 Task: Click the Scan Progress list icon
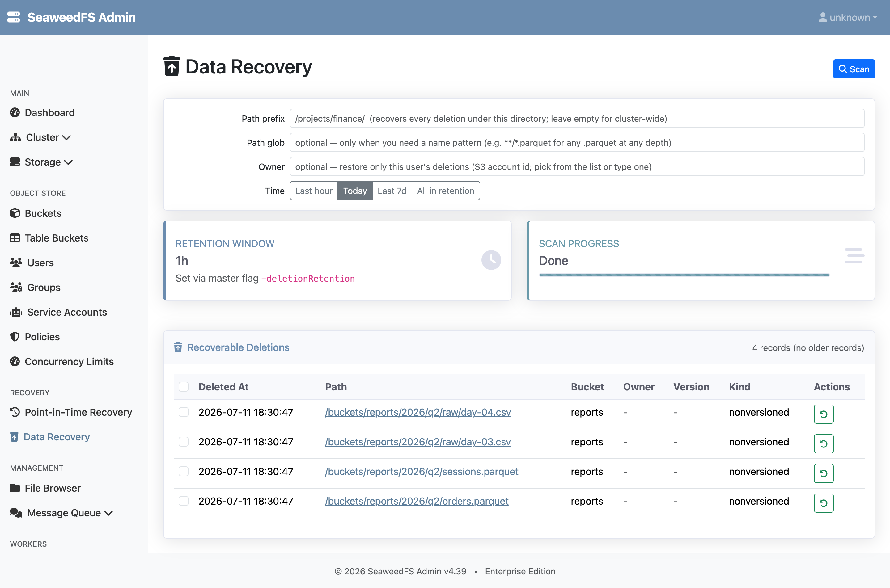tap(854, 256)
